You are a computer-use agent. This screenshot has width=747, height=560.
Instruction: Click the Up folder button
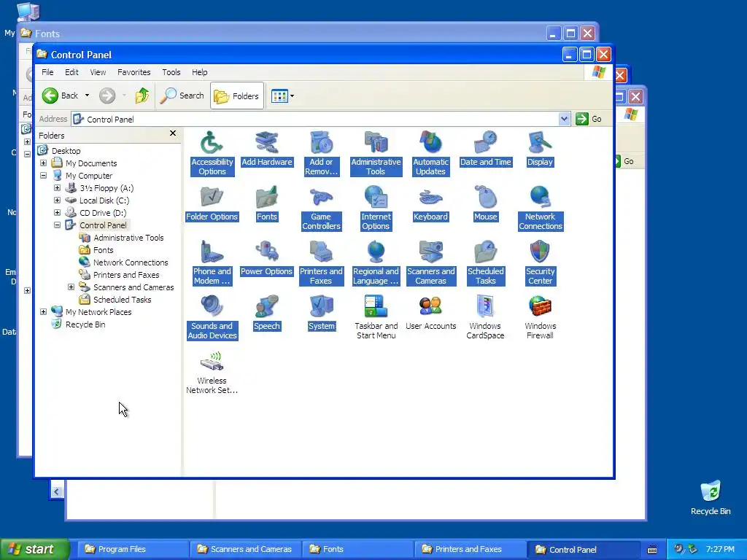(142, 96)
